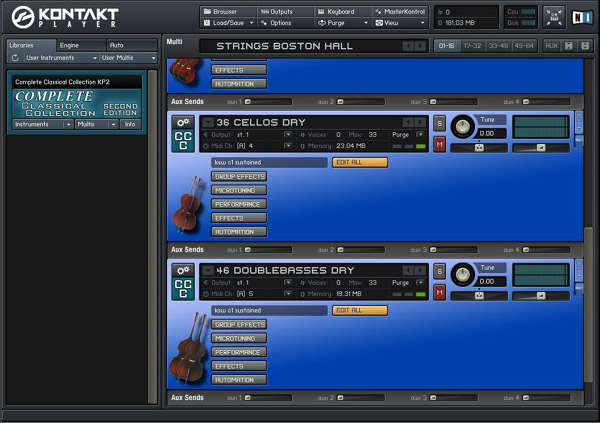Click Edit All on 46 Doublebasses Dry
Viewport: 600px width, 423px height.
360,310
